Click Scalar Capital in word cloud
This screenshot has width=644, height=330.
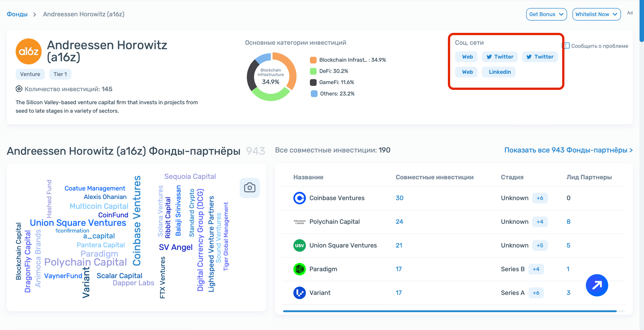(x=119, y=276)
